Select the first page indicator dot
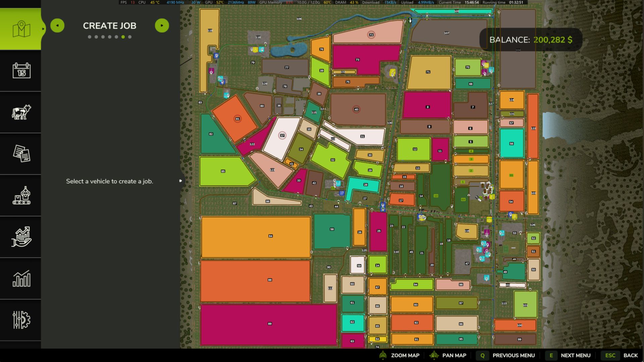The height and width of the screenshot is (362, 644). (x=90, y=37)
